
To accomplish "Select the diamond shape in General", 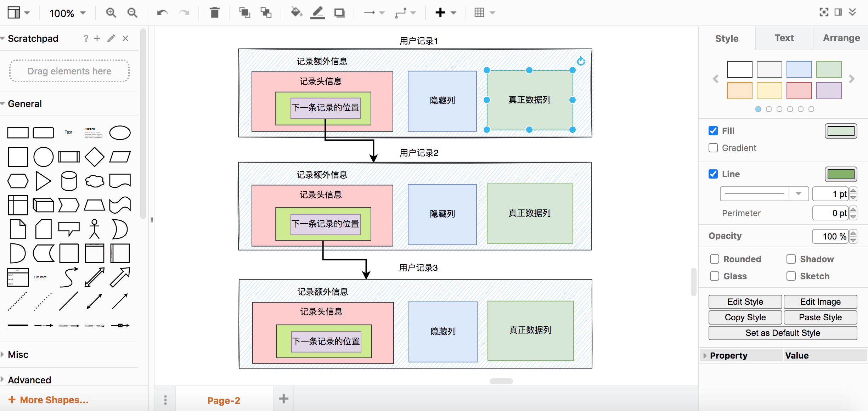I will coord(95,157).
